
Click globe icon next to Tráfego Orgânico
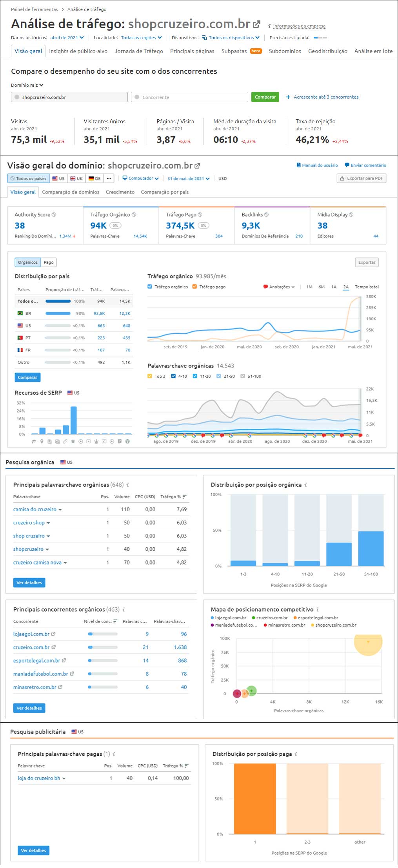(134, 215)
